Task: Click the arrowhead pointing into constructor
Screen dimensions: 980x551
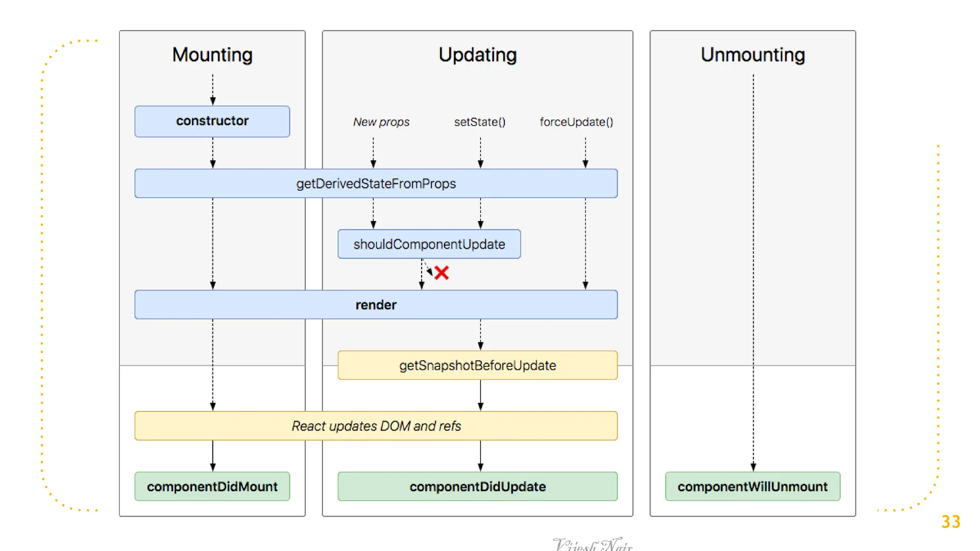Action: pos(213,101)
